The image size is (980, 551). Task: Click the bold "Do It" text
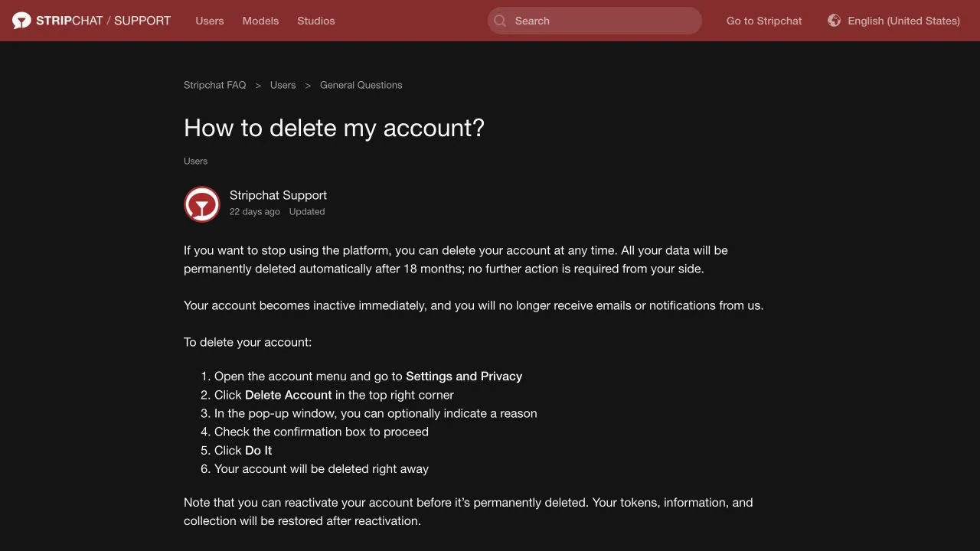tap(259, 451)
